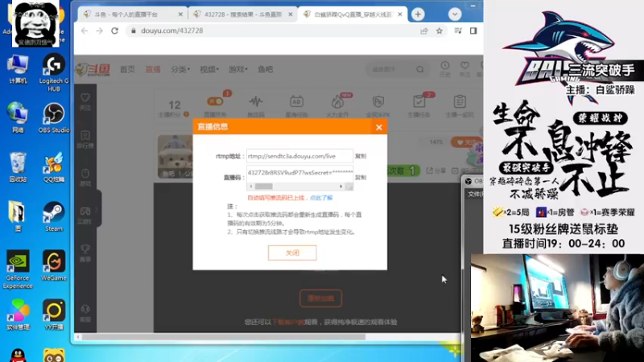Open 关注 in the left dark sidebar

pyautogui.click(x=85, y=102)
